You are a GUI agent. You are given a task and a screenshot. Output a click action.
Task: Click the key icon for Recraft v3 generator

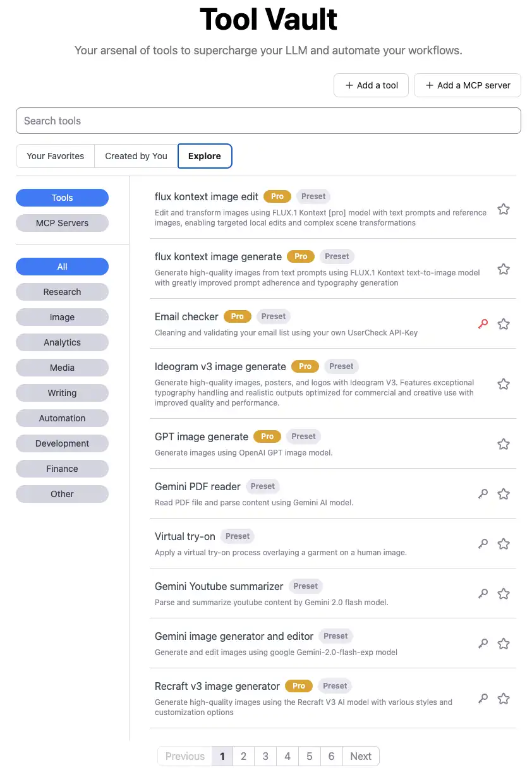coord(483,699)
